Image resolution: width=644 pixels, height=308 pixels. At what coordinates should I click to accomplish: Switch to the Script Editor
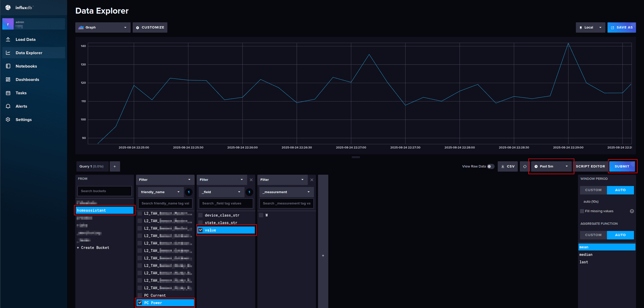[x=591, y=166]
